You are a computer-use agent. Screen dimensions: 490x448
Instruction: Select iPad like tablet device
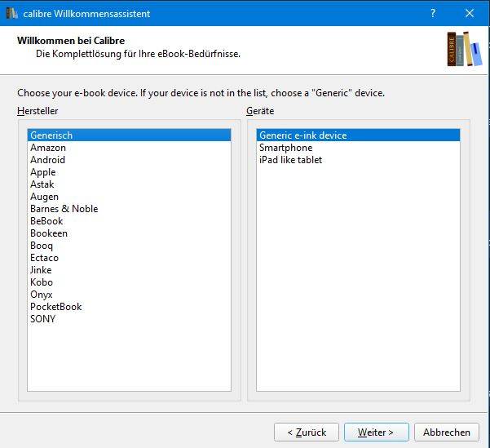358,160
